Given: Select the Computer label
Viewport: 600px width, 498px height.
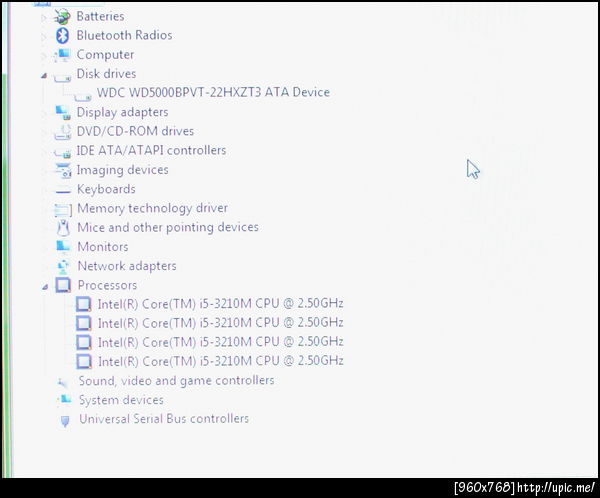Looking at the screenshot, I should [x=105, y=55].
